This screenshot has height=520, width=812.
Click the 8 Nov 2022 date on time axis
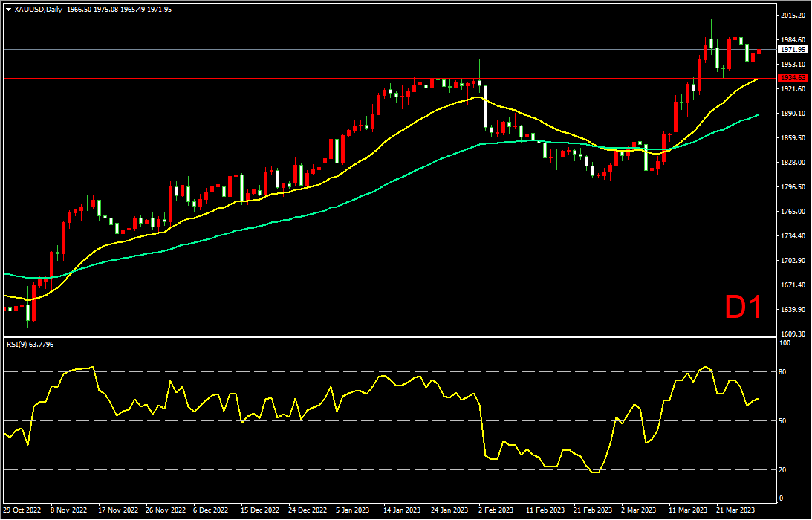coord(68,510)
